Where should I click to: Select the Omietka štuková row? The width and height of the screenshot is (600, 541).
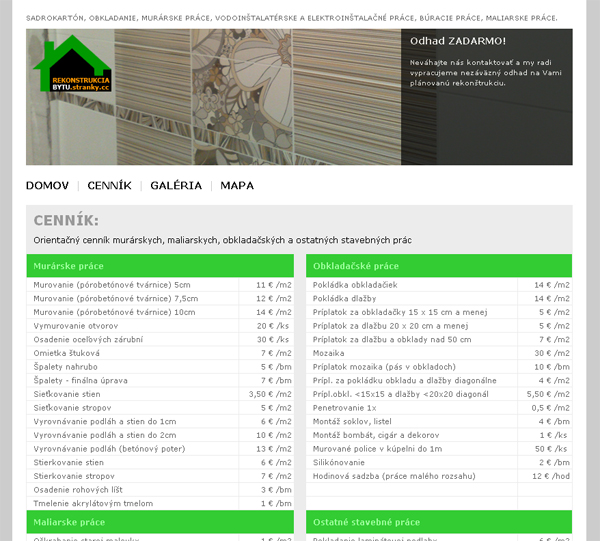[160, 353]
